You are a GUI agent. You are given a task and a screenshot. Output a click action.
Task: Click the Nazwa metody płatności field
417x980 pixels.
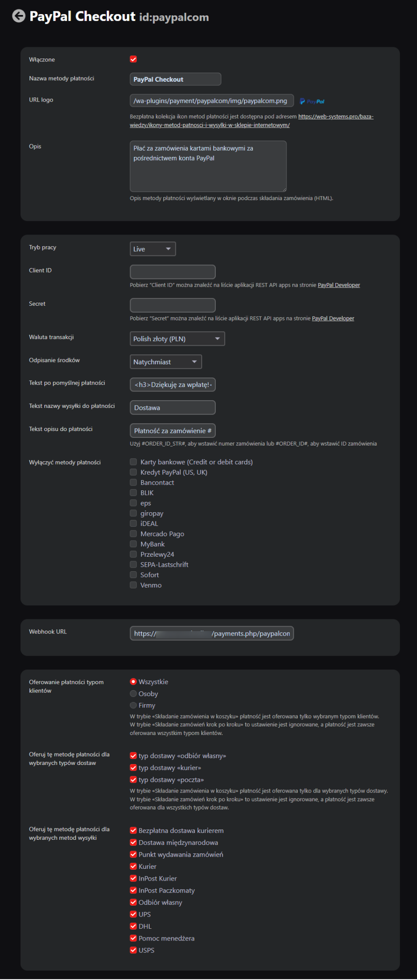pos(175,79)
